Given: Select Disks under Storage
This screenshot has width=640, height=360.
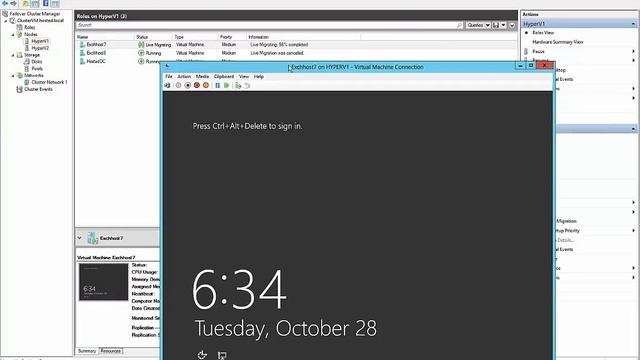Looking at the screenshot, I should click(37, 62).
